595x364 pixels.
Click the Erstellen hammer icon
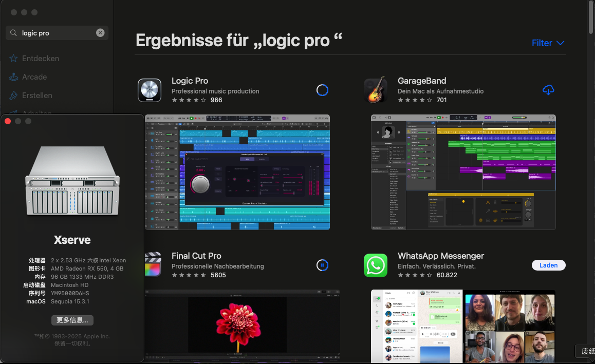pyautogui.click(x=13, y=95)
